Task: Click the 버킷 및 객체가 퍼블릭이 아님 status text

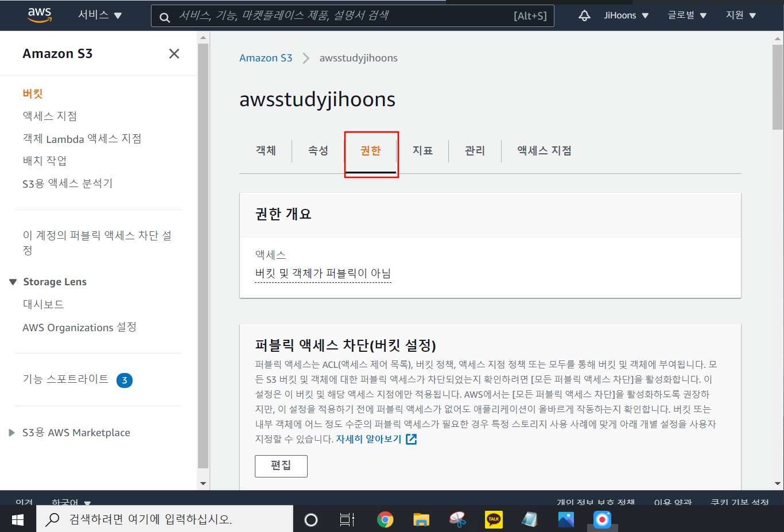Action: tap(323, 273)
